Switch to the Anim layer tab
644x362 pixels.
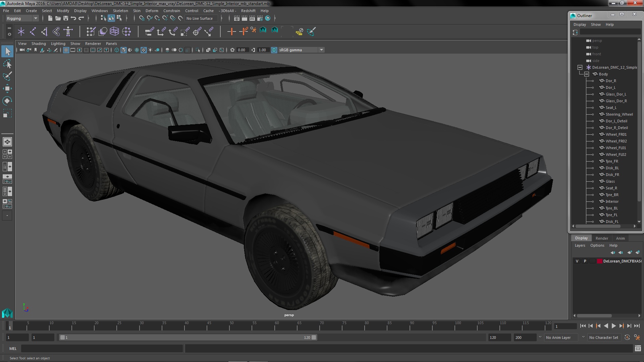tap(620, 238)
